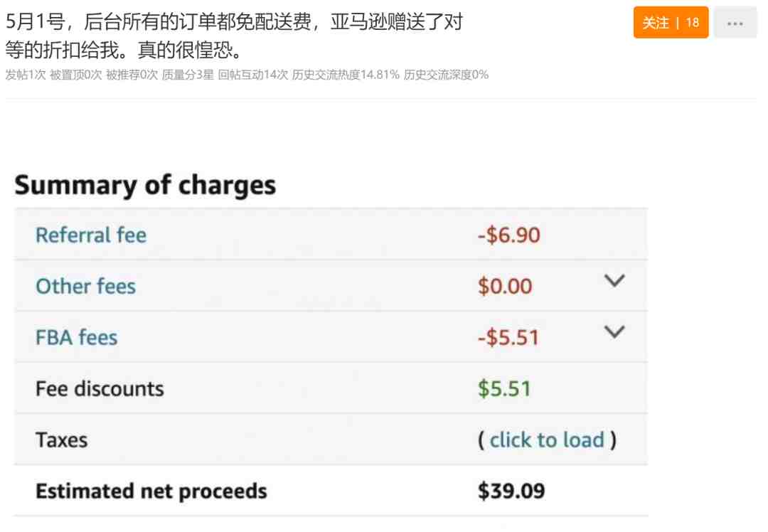Load taxes via click to load link

[547, 440]
